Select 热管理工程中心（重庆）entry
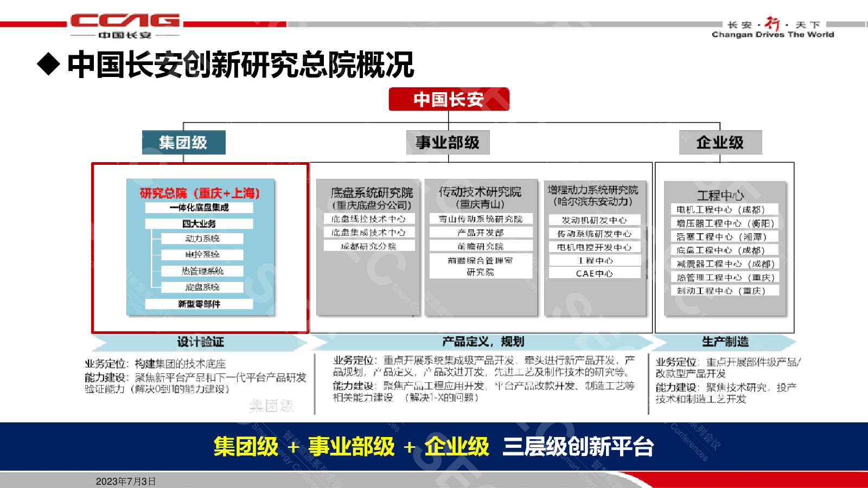The image size is (868, 488). 725,277
